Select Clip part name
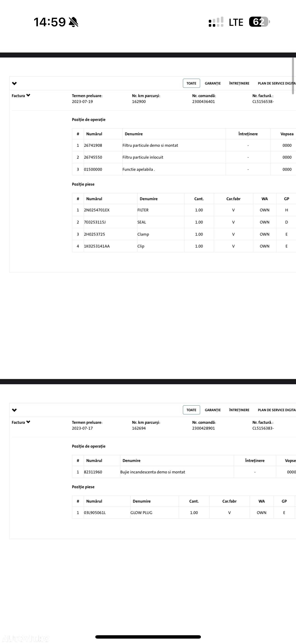This screenshot has width=296, height=644. pyautogui.click(x=141, y=246)
